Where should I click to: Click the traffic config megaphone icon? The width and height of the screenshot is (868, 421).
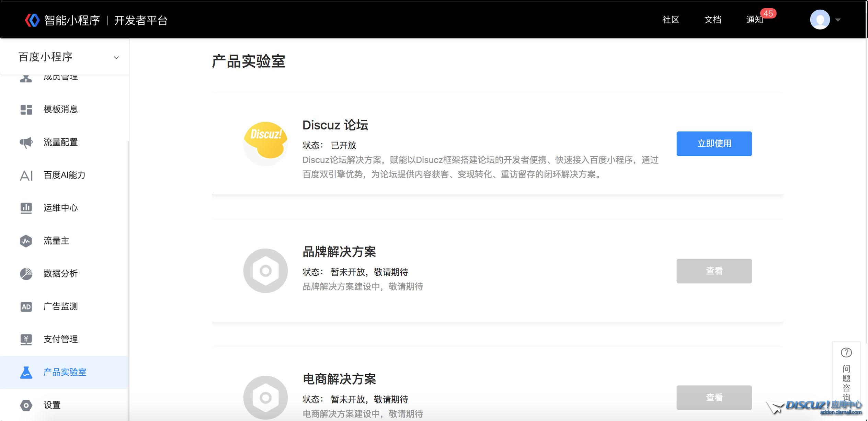(26, 142)
